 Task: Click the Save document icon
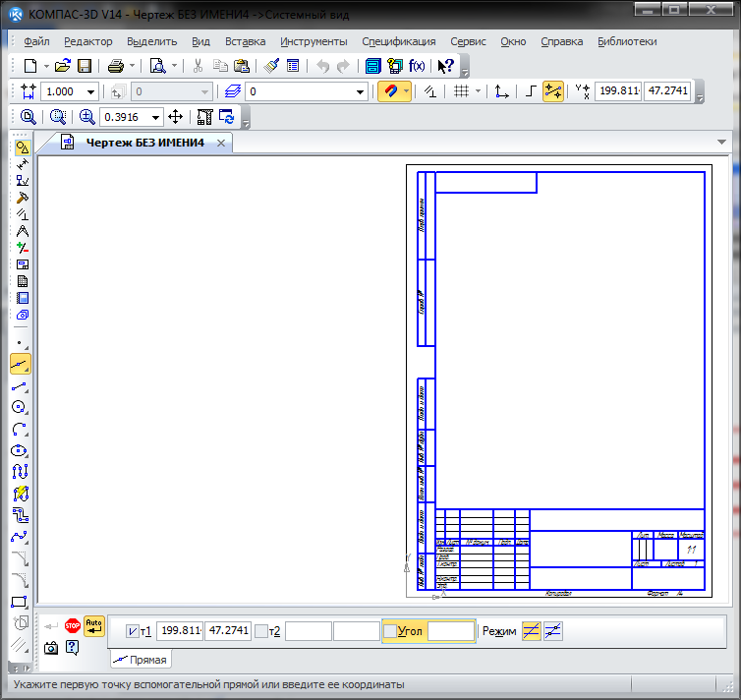tap(85, 66)
